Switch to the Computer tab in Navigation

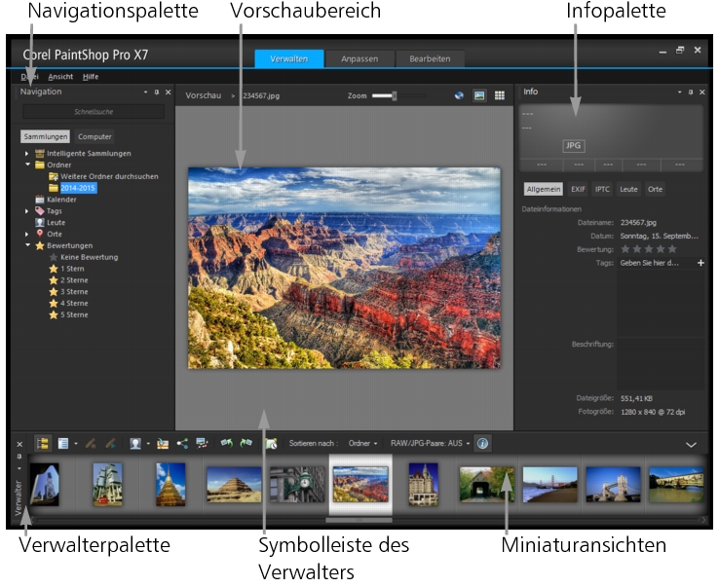95,137
